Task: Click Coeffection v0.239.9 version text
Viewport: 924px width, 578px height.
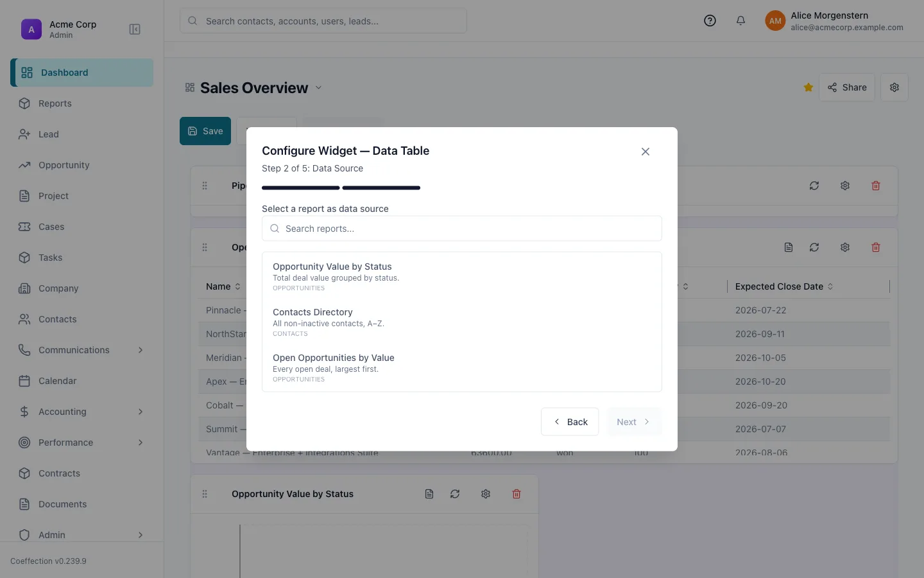Action: pyautogui.click(x=48, y=561)
